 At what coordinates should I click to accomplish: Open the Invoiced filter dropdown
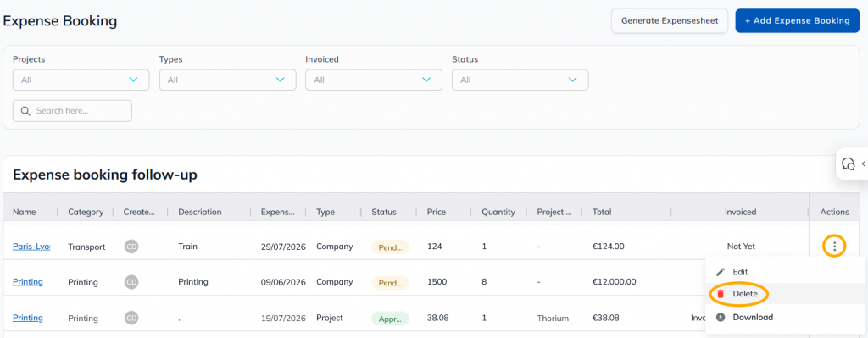pos(374,80)
